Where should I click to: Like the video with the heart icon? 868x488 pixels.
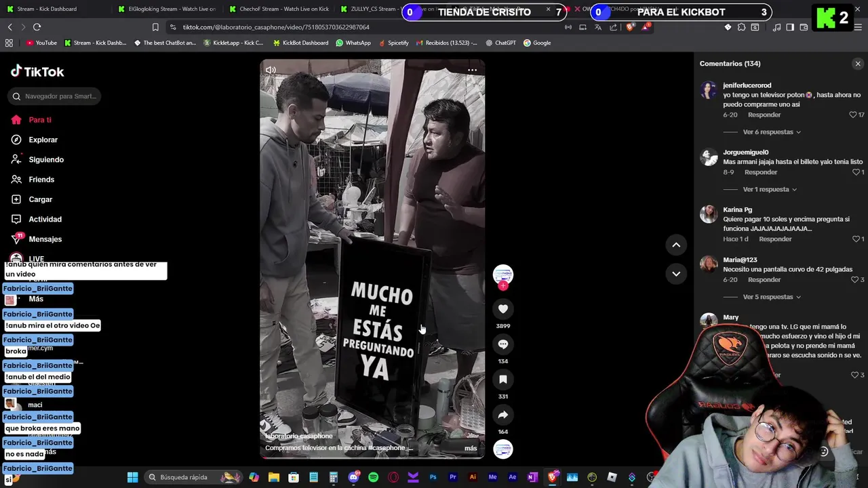[502, 309]
